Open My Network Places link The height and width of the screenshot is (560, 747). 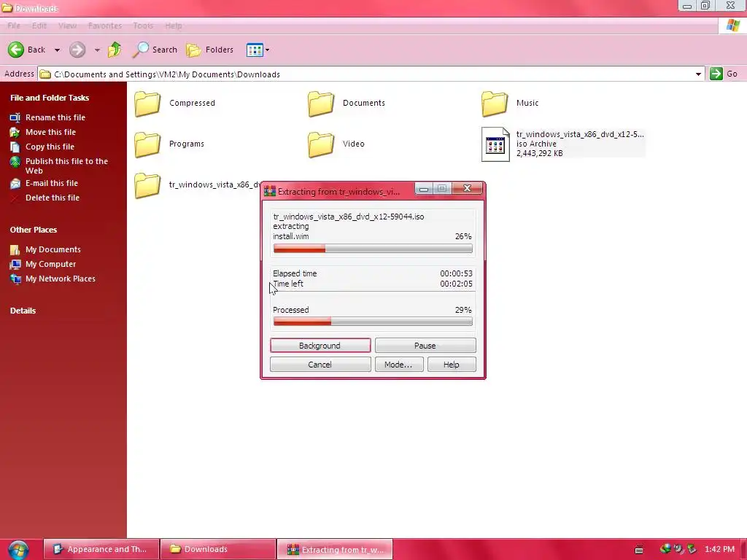tap(60, 279)
